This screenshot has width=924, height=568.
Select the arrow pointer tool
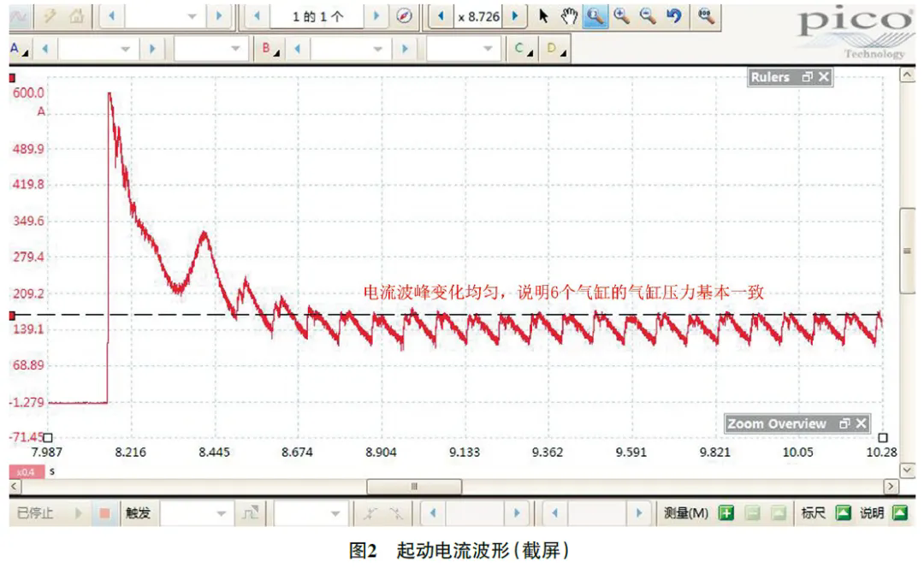click(542, 16)
